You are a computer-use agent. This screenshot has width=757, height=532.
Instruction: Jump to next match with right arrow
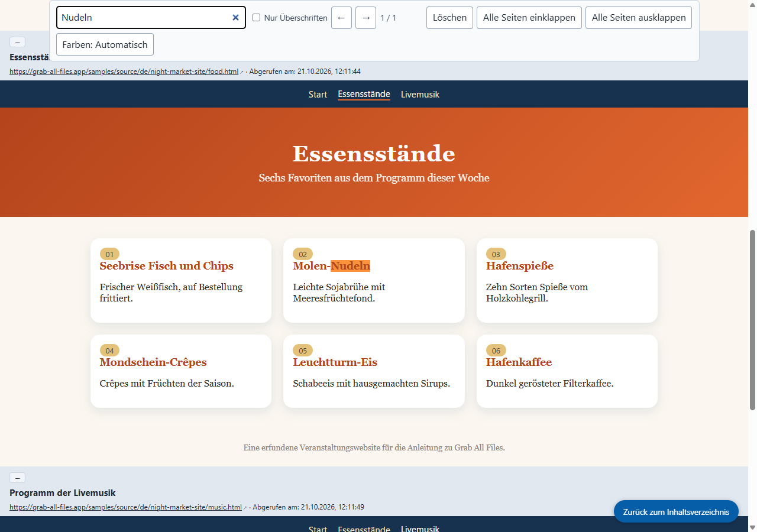tap(365, 18)
